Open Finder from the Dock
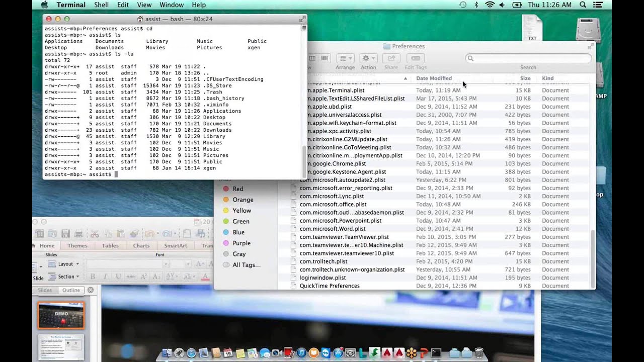 tap(167, 353)
